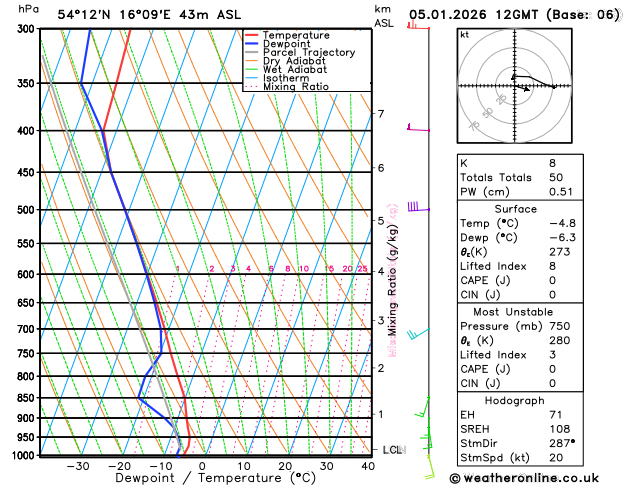Click the most unstable theta-e value '280'
Viewport: 629px width, 486px height.
pos(560,340)
